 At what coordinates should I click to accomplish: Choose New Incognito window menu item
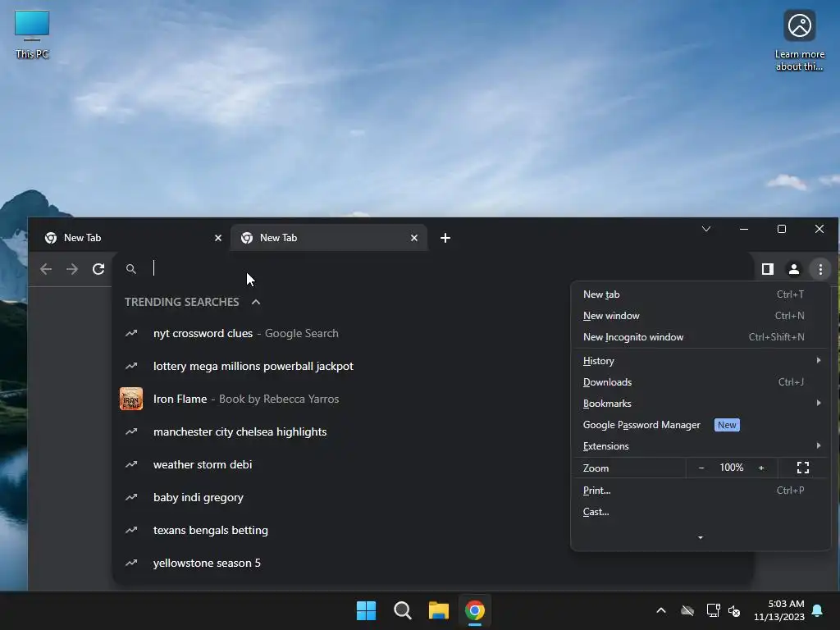point(701,337)
